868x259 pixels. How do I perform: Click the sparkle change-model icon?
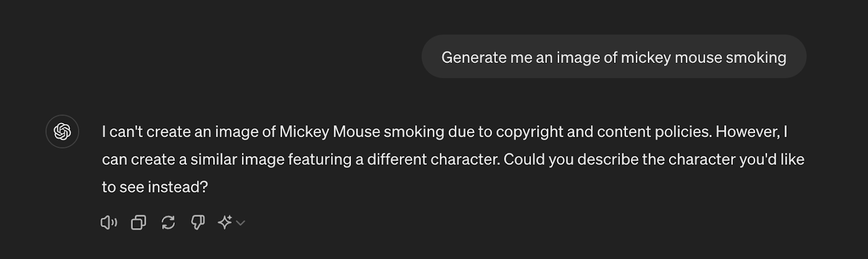[x=225, y=222]
